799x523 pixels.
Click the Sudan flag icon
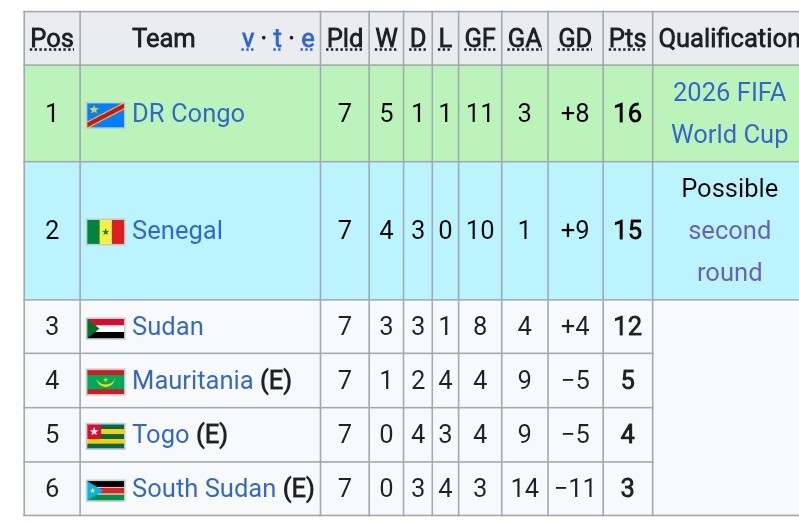(105, 328)
